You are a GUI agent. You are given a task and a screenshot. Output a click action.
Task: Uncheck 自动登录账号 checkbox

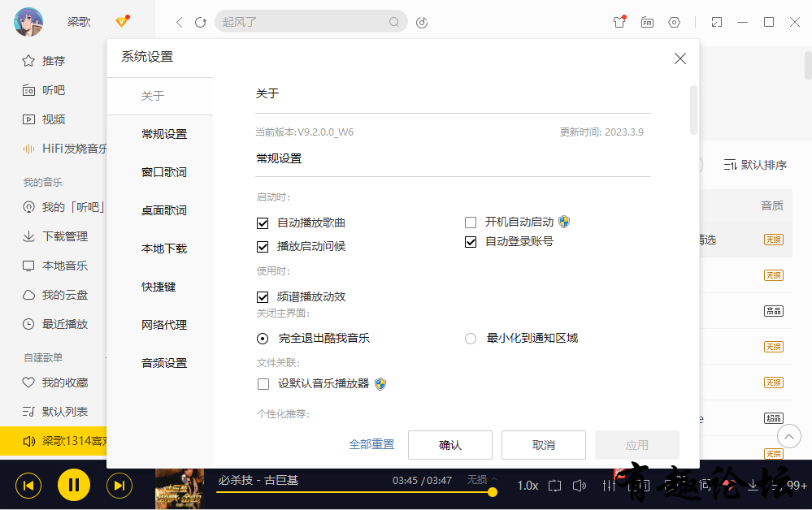pyautogui.click(x=471, y=241)
